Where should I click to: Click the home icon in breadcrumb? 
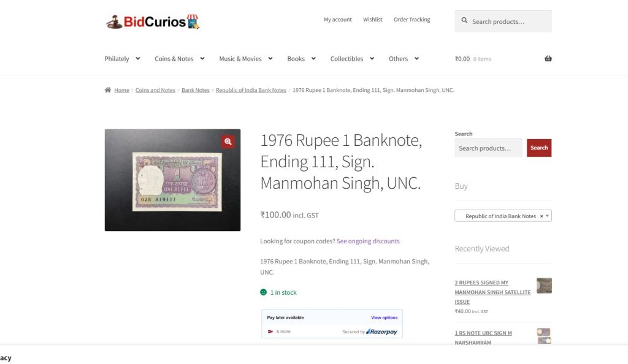[108, 90]
